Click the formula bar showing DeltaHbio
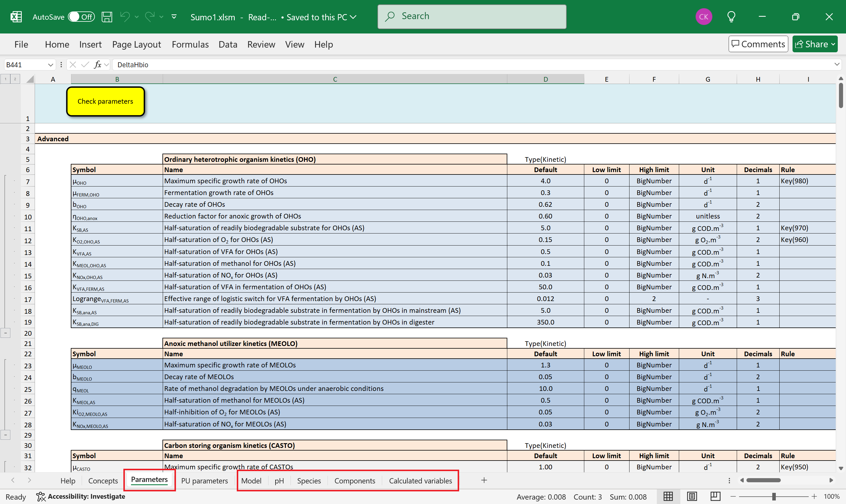Image resolution: width=846 pixels, height=504 pixels. point(472,65)
